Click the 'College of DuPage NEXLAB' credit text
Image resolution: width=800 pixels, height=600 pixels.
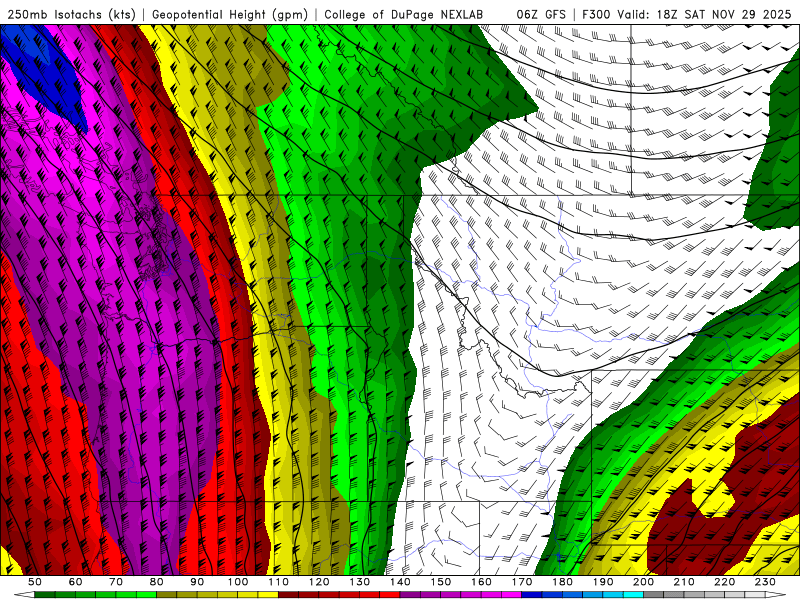tap(403, 14)
